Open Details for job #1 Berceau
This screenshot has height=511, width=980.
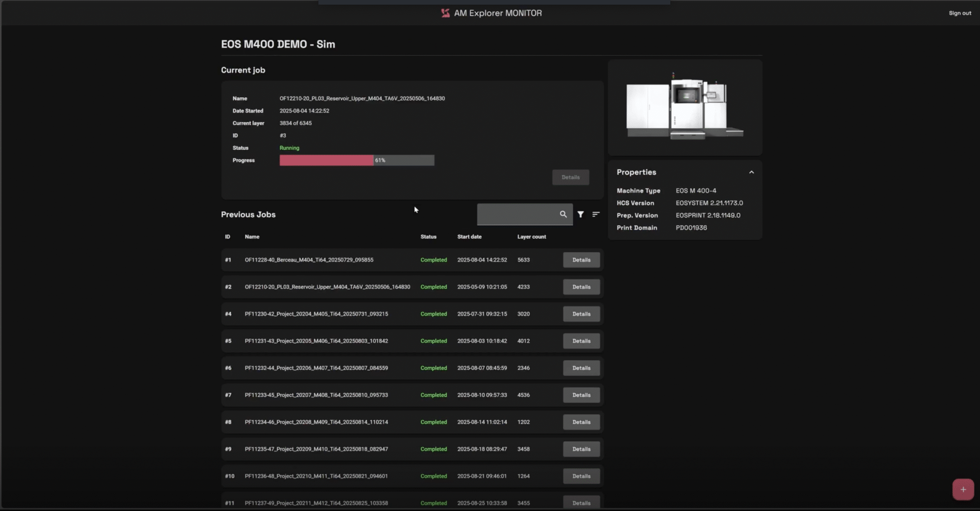click(581, 260)
